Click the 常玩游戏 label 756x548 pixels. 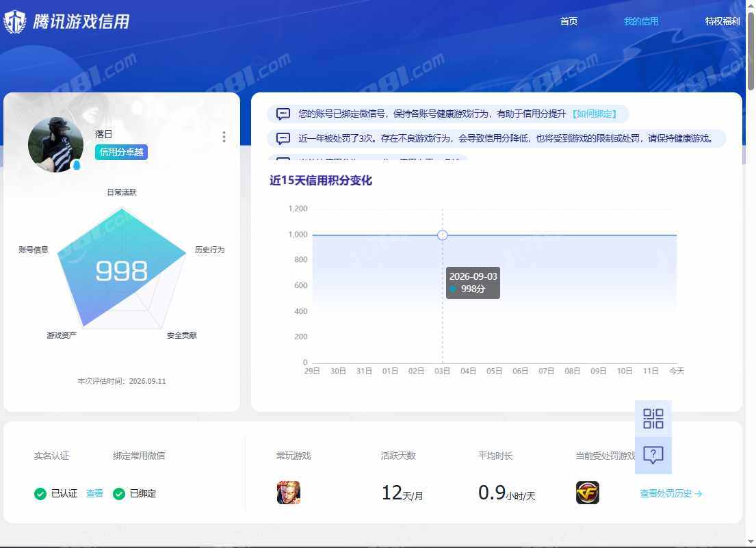coord(294,456)
